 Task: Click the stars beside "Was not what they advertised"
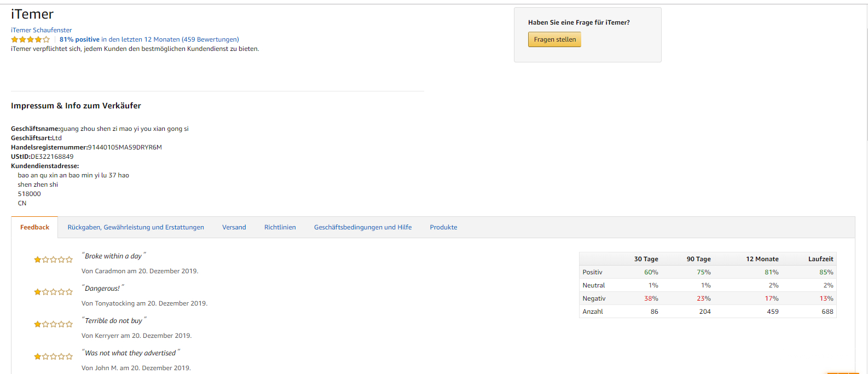(53, 356)
